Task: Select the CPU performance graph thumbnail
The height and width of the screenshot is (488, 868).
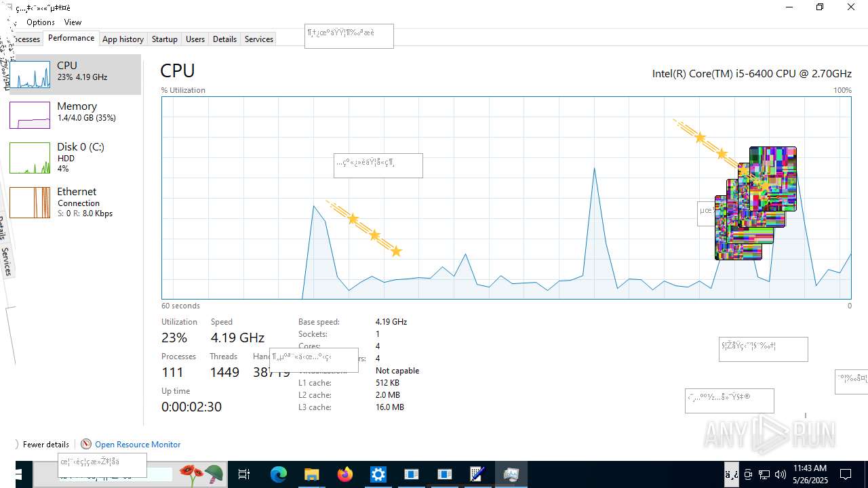Action: pos(30,75)
